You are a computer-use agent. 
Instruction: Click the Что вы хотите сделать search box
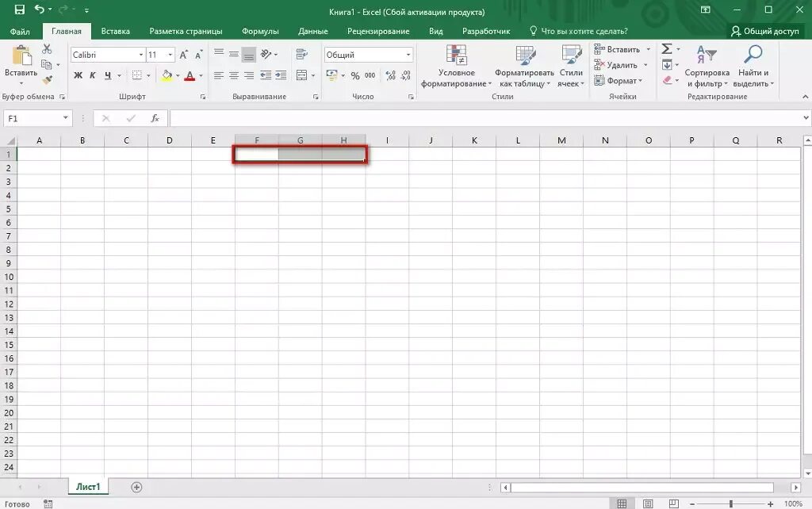[578, 31]
